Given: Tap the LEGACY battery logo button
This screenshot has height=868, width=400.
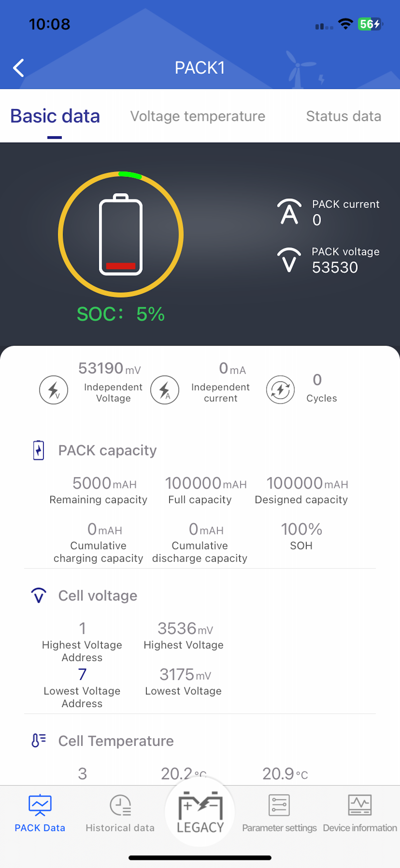Looking at the screenshot, I should tap(200, 812).
